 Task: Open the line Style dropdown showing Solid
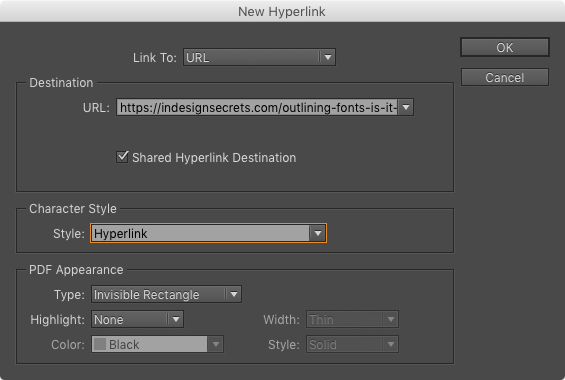pos(352,344)
